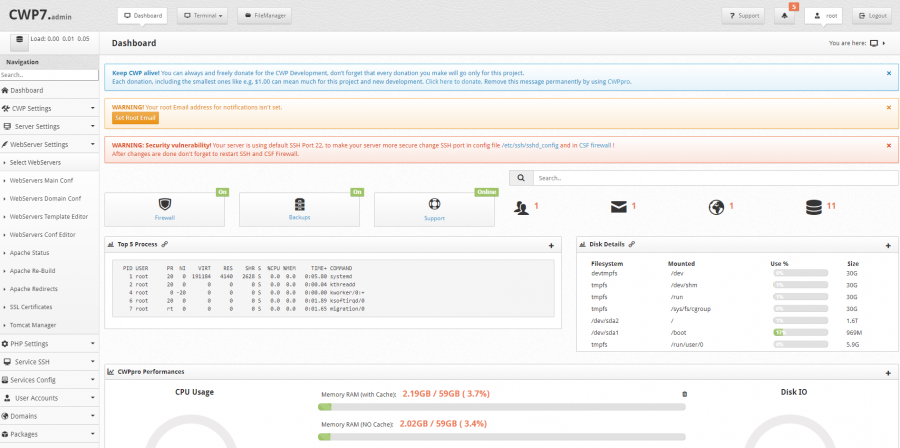
Task: Expand Domains menu
Action: pyautogui.click(x=49, y=416)
